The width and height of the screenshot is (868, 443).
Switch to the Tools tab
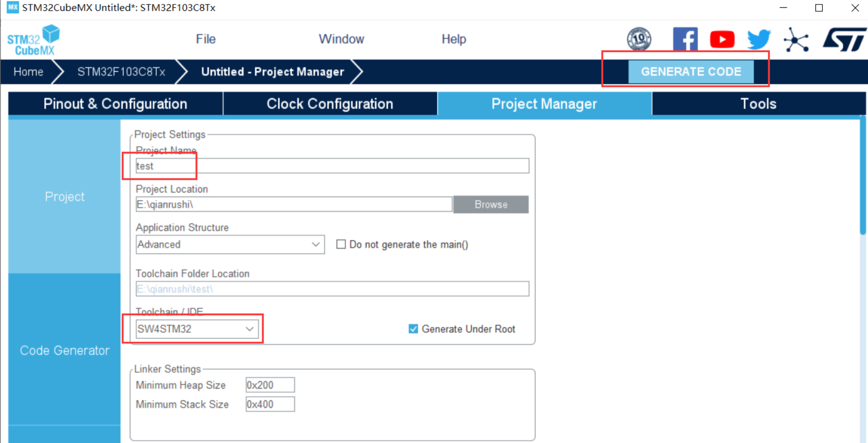point(758,104)
